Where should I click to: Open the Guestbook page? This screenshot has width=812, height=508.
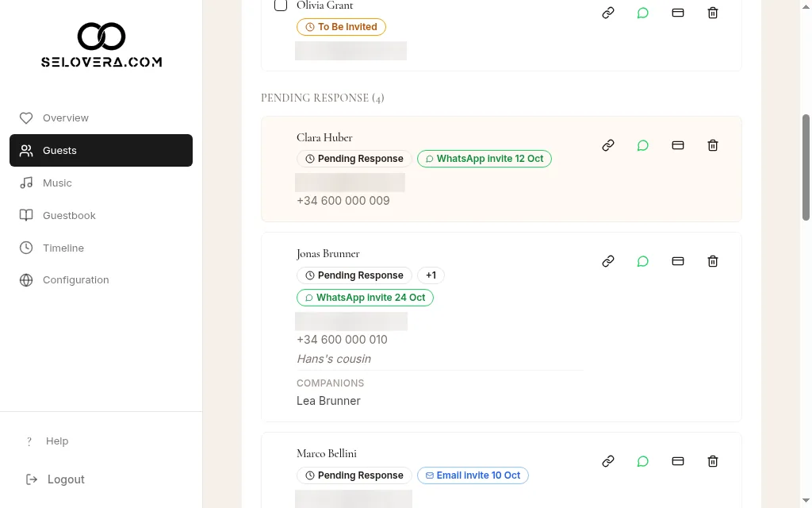(x=101, y=215)
